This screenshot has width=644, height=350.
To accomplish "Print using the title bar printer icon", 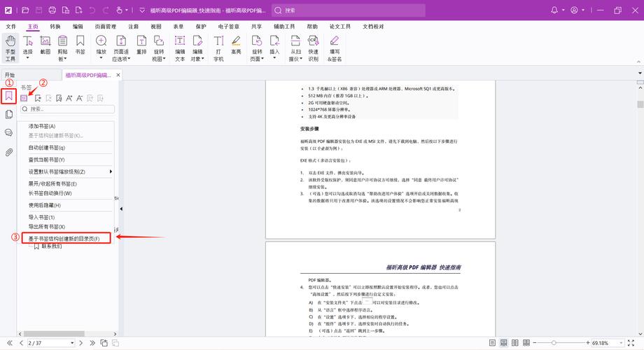I will (x=52, y=10).
